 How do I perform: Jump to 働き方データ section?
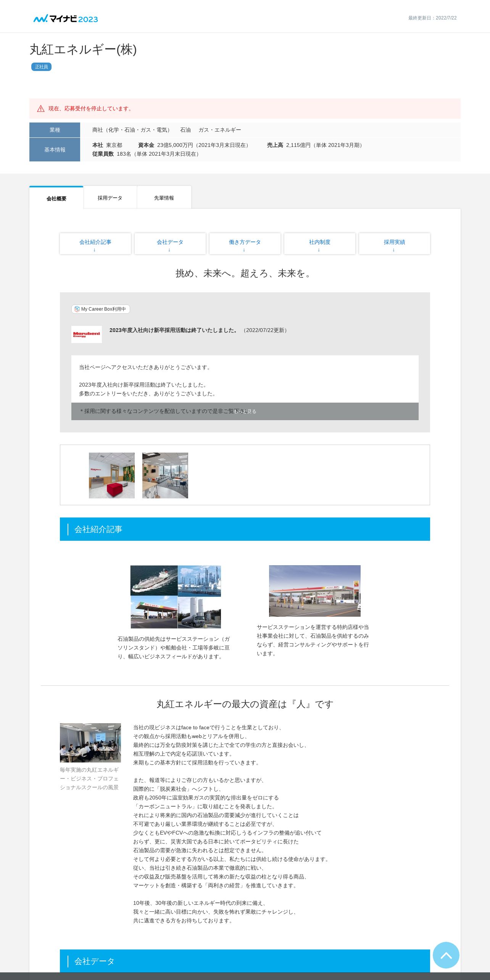click(x=245, y=244)
